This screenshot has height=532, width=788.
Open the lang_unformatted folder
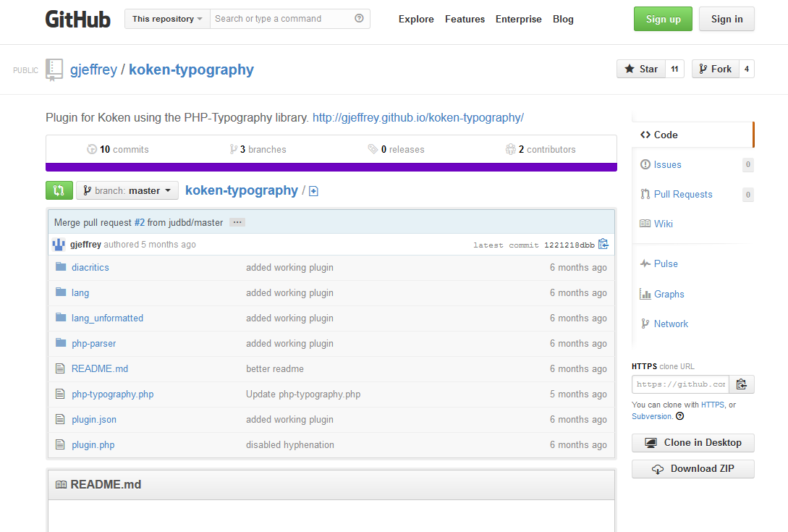click(x=107, y=318)
